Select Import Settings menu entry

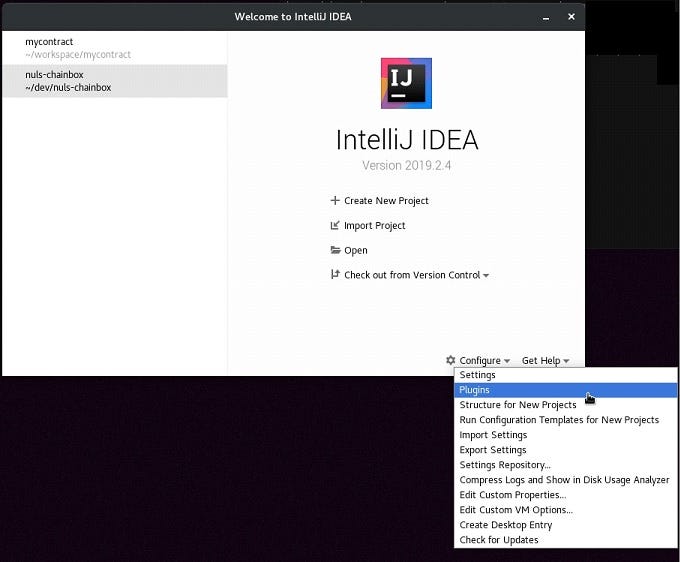point(566,435)
